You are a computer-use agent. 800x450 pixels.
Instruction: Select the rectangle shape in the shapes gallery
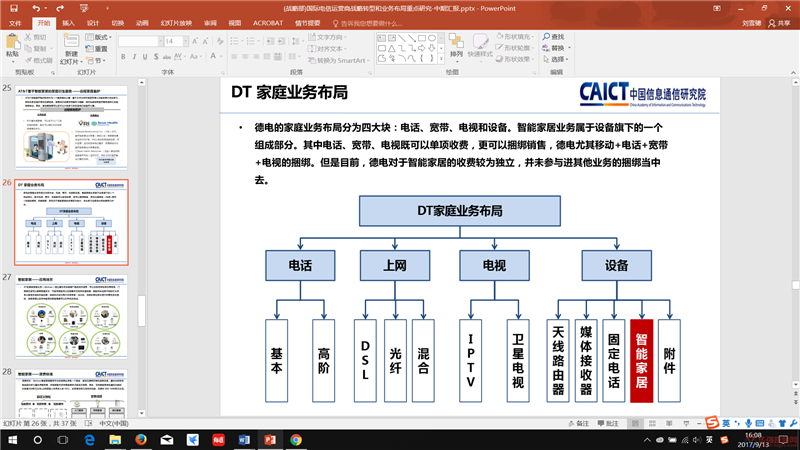point(422,38)
